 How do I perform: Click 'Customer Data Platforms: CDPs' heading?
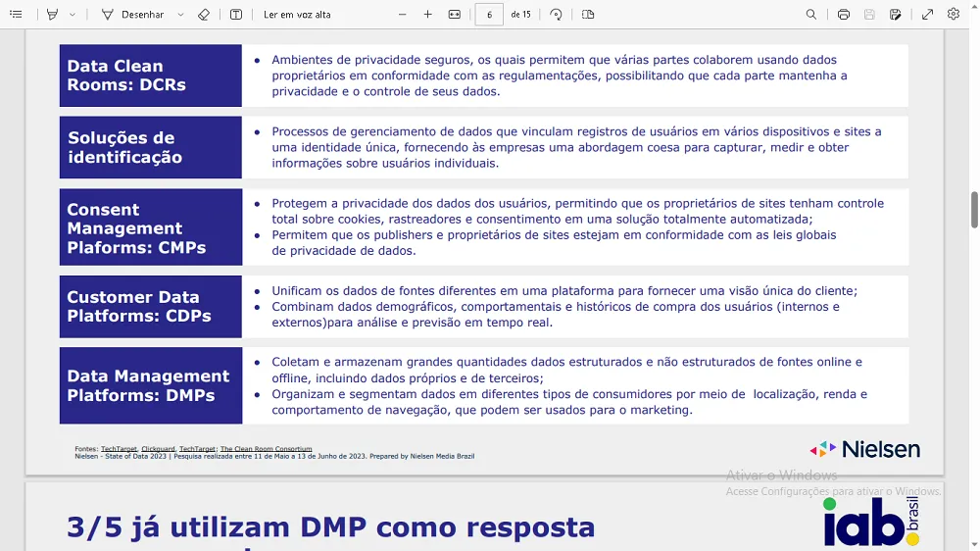(x=139, y=307)
